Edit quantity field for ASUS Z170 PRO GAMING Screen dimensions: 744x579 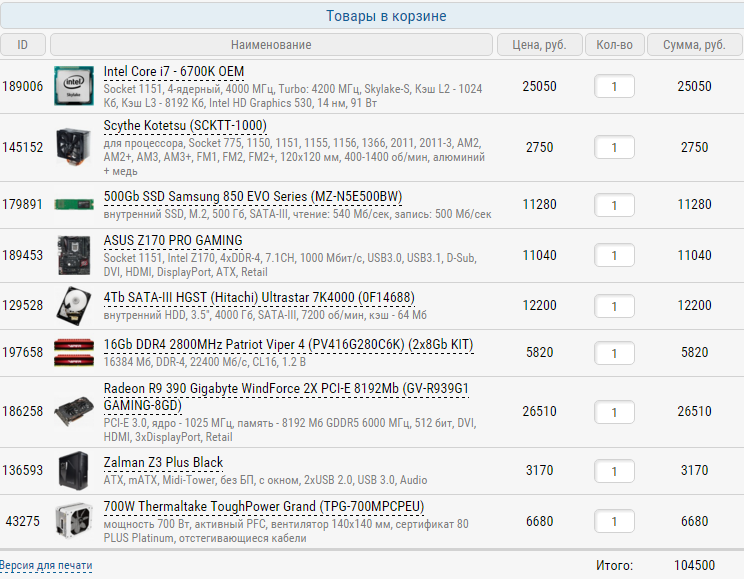(614, 255)
